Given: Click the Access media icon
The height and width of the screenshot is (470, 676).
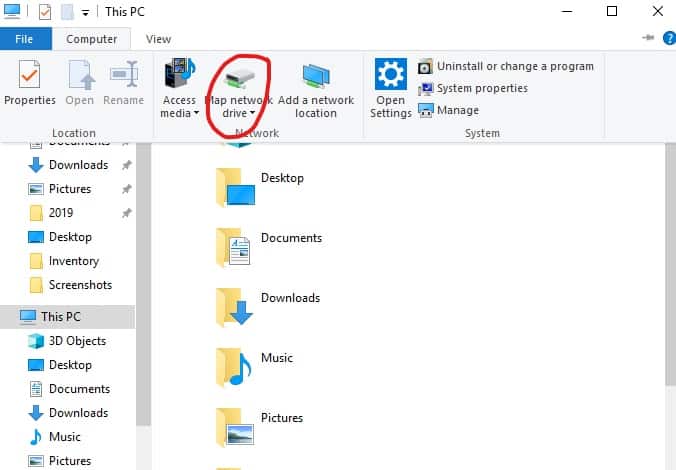Looking at the screenshot, I should tap(180, 73).
